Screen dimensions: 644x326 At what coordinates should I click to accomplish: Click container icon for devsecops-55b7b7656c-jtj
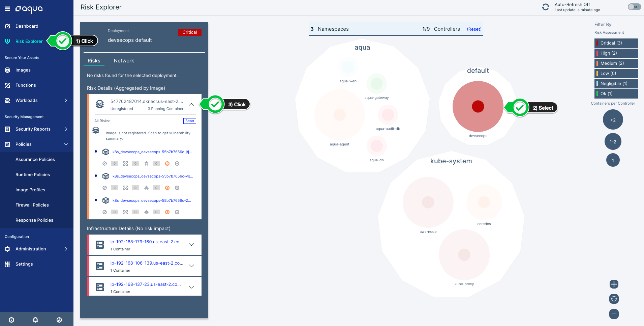coord(106,152)
